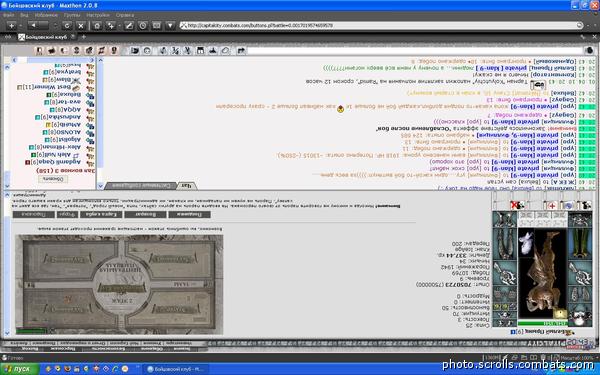Viewport: 600px width, 375px height.
Task: Click the globe icon above character panel
Action: (568, 205)
